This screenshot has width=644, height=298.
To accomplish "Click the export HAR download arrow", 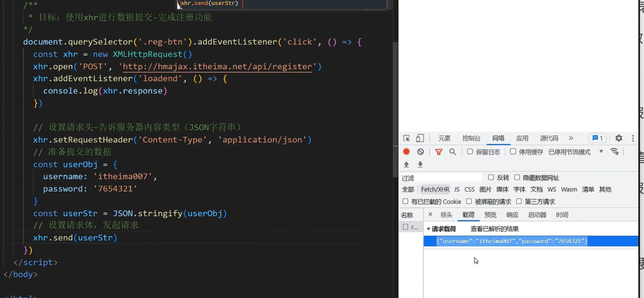I will 420,164.
